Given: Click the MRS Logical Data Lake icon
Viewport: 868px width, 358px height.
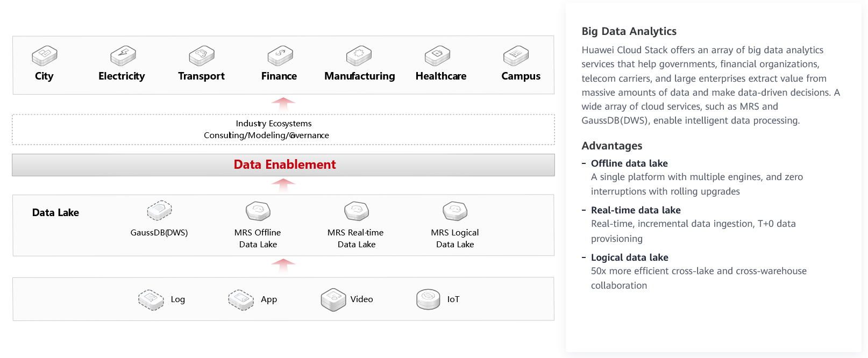Looking at the screenshot, I should tap(455, 211).
